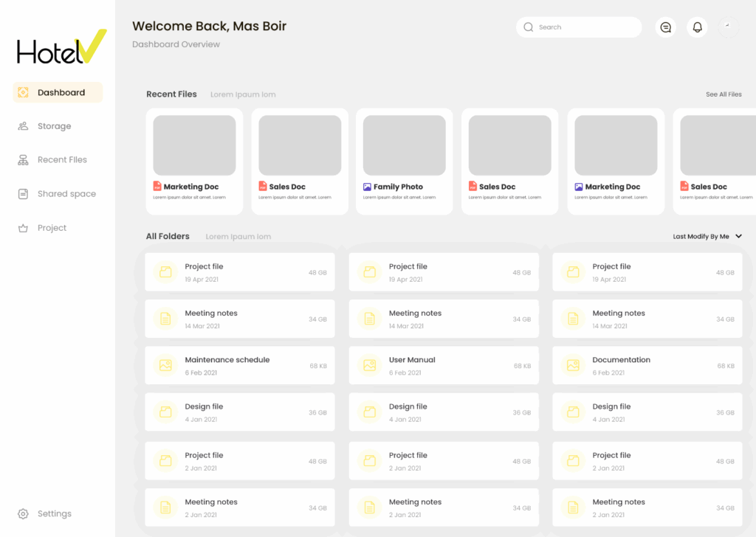Open the notifications bell icon
The image size is (756, 537).
coord(697,27)
